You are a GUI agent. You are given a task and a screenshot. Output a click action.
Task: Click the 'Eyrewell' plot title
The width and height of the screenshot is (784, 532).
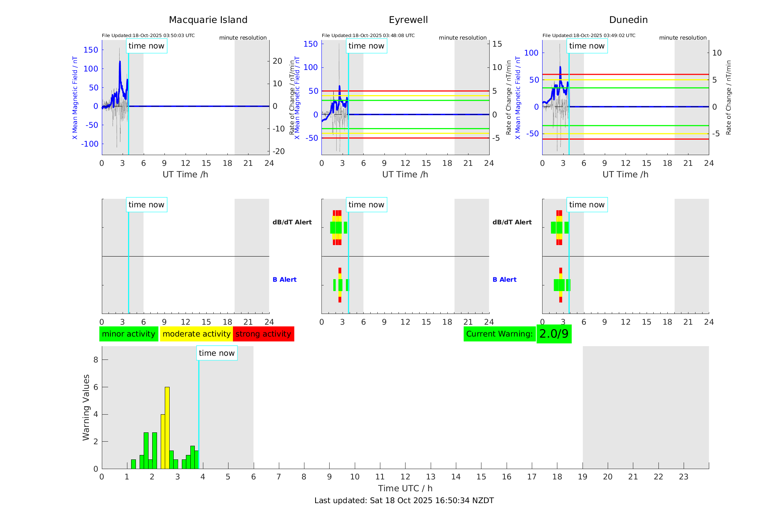coord(408,20)
